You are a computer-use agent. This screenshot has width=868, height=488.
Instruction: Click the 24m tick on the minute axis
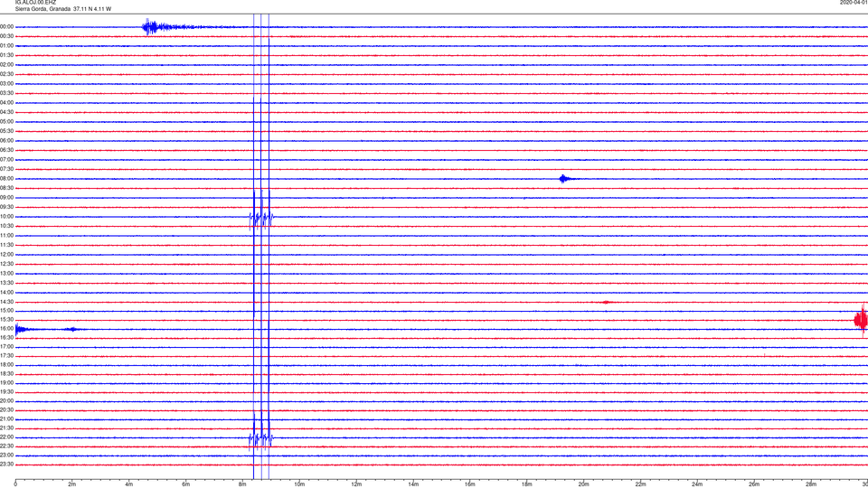tap(697, 484)
